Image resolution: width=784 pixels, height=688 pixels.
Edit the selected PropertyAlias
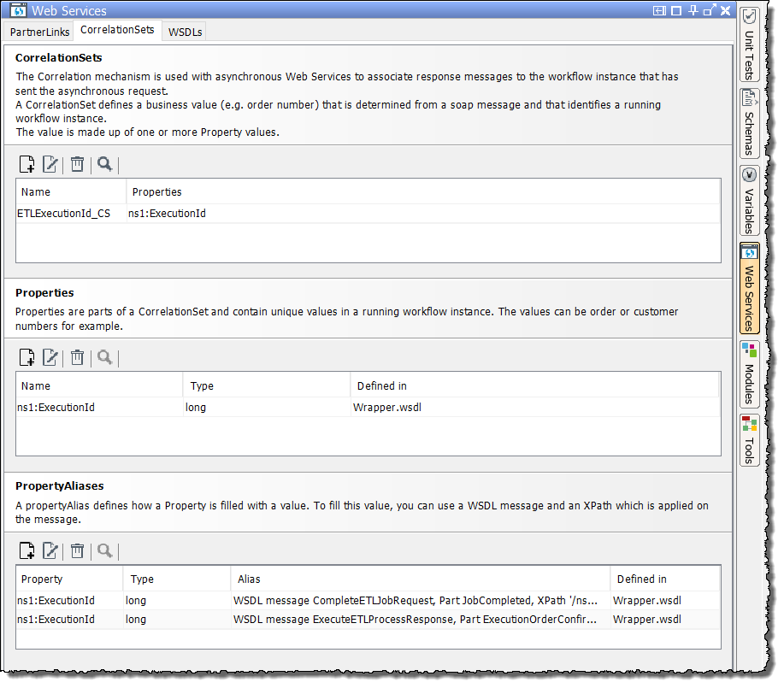point(50,551)
